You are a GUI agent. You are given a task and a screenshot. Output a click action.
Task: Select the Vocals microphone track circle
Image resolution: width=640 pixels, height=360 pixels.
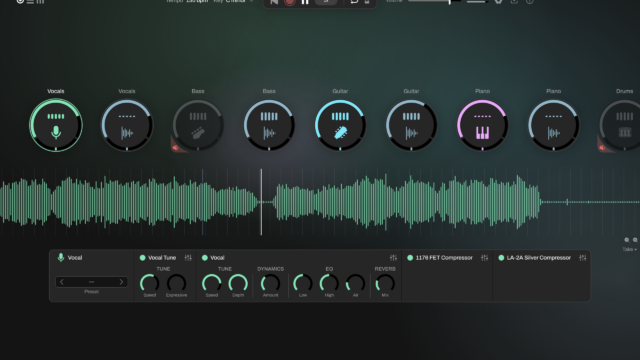(x=56, y=125)
